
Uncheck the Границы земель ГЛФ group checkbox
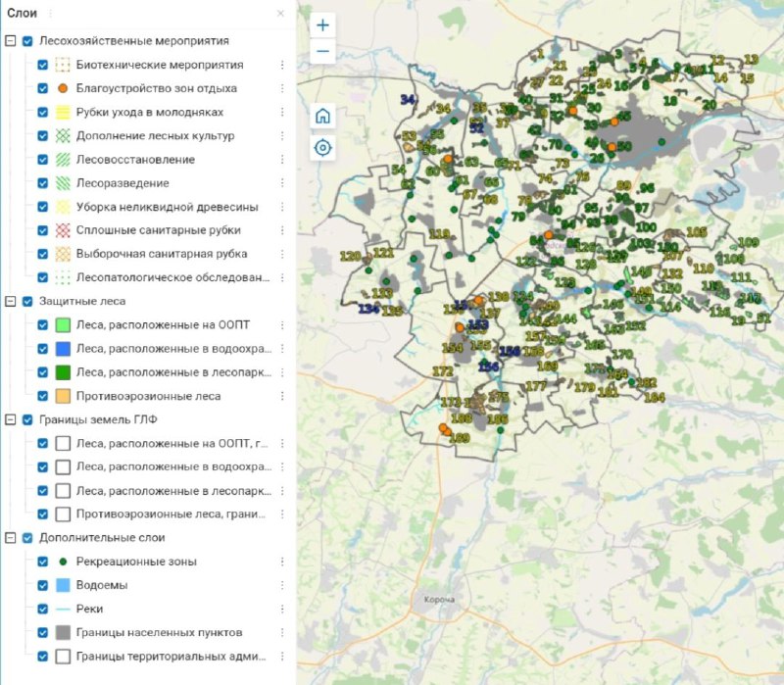[x=28, y=420]
